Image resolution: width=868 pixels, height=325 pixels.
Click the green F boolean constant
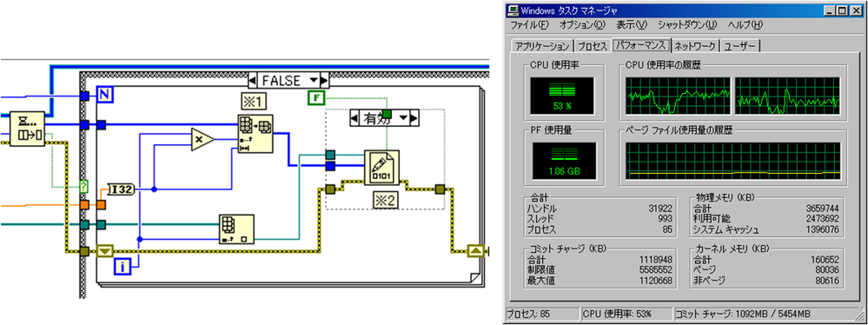pyautogui.click(x=315, y=99)
